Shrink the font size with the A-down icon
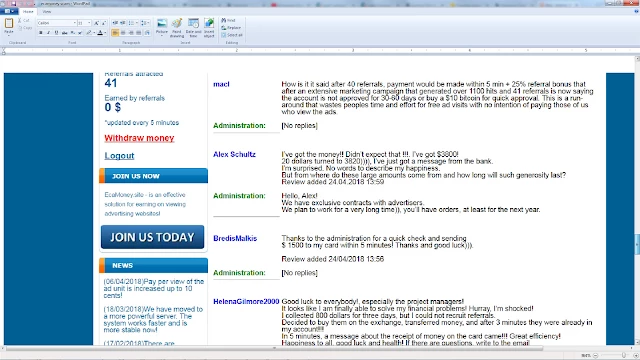 [104, 23]
